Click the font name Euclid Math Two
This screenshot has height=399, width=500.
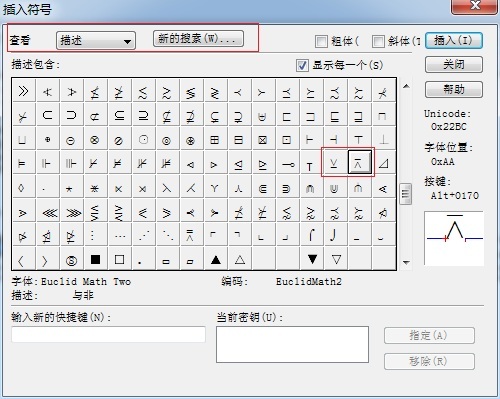[x=86, y=282]
